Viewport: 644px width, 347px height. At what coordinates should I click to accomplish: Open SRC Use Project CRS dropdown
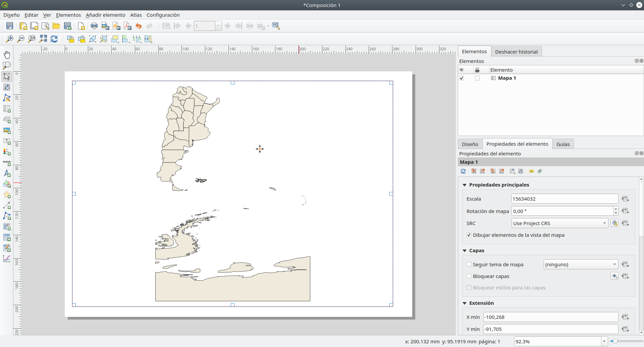560,223
